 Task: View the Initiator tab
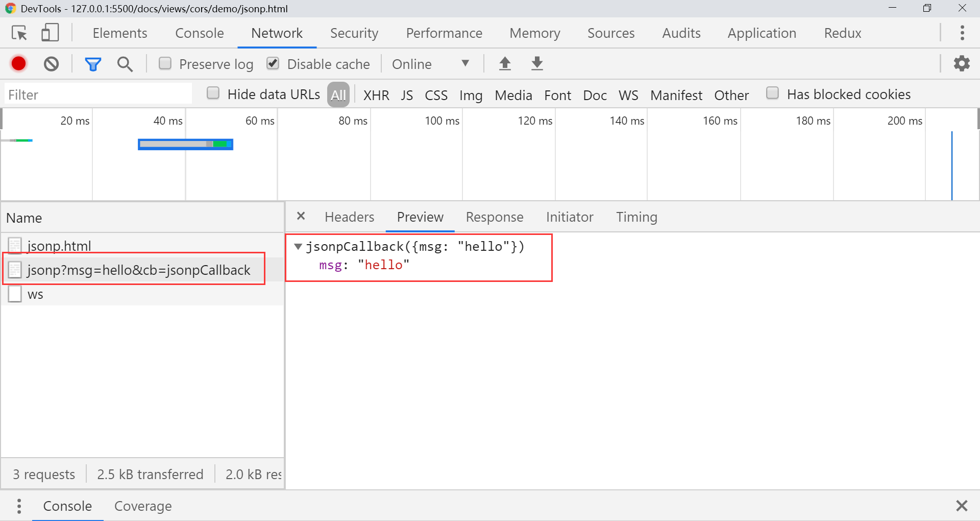(570, 217)
